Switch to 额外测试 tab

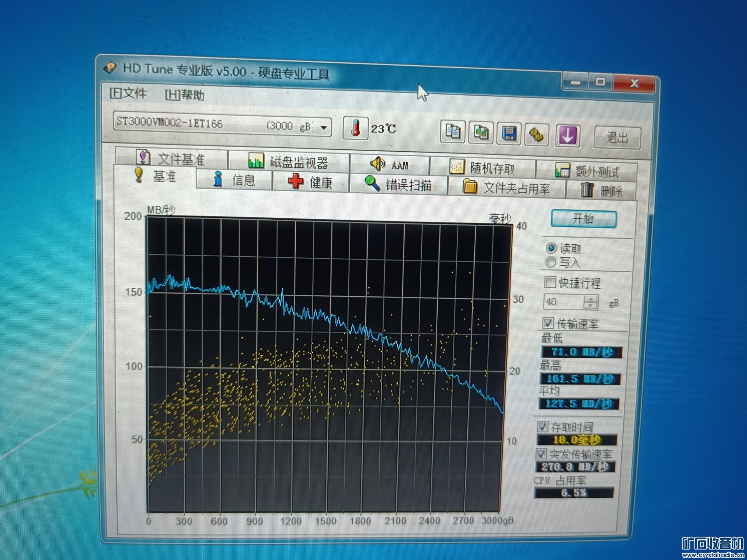(x=587, y=171)
